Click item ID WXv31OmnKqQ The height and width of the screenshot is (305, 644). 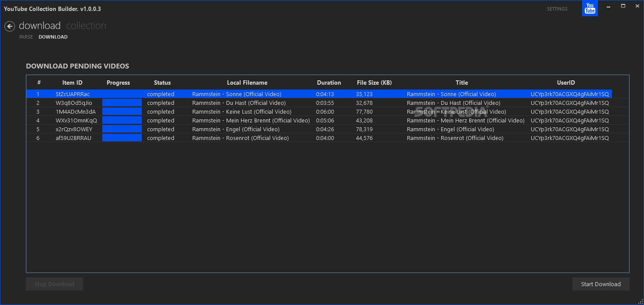[x=76, y=121]
